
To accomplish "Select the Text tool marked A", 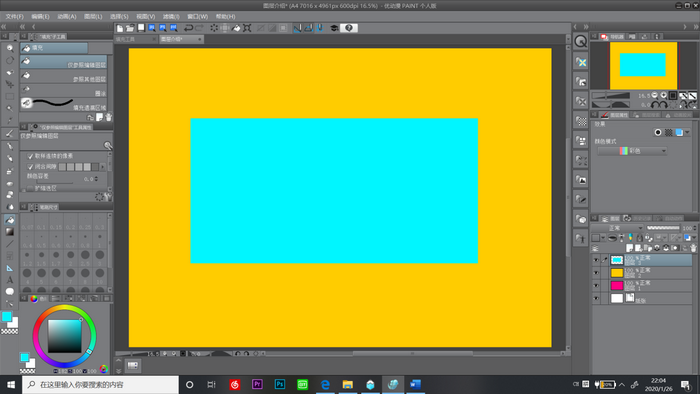I will pos(9,280).
